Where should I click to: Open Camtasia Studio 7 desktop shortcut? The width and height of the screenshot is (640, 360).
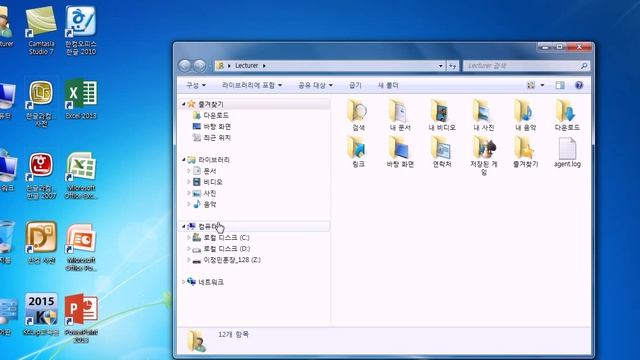tap(41, 31)
